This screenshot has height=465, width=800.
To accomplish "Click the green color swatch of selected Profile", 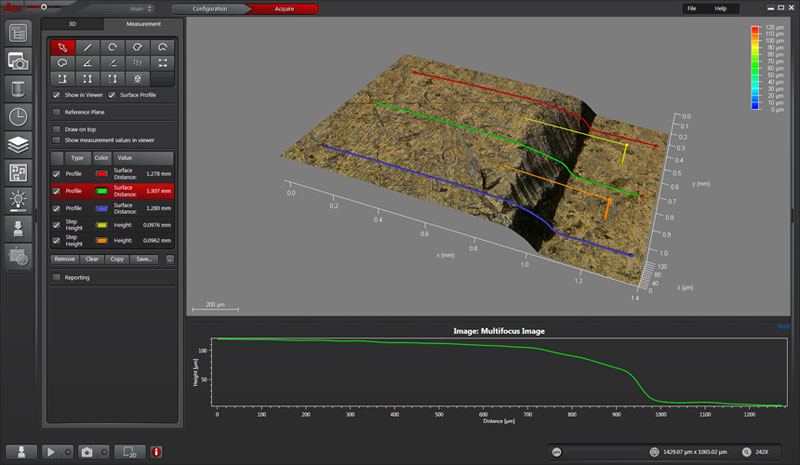I will click(x=100, y=190).
